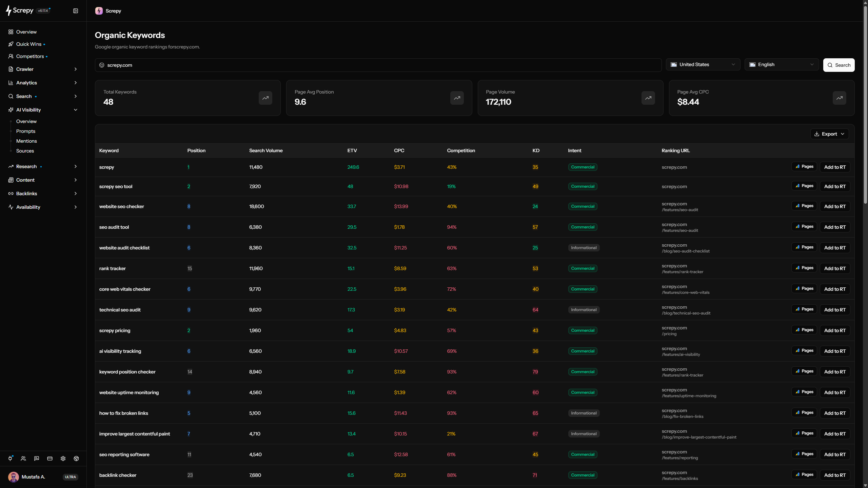Open Pages for backlink checker keyword
The image size is (868, 488).
pyautogui.click(x=804, y=474)
